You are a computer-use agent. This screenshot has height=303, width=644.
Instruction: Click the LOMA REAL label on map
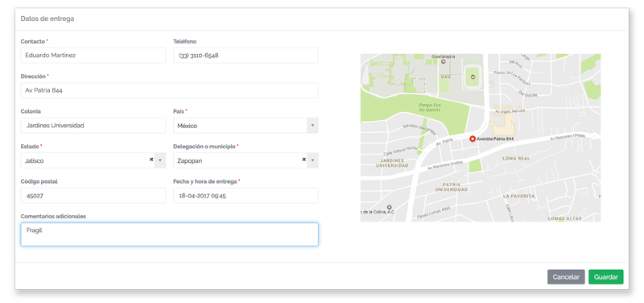coord(516,158)
